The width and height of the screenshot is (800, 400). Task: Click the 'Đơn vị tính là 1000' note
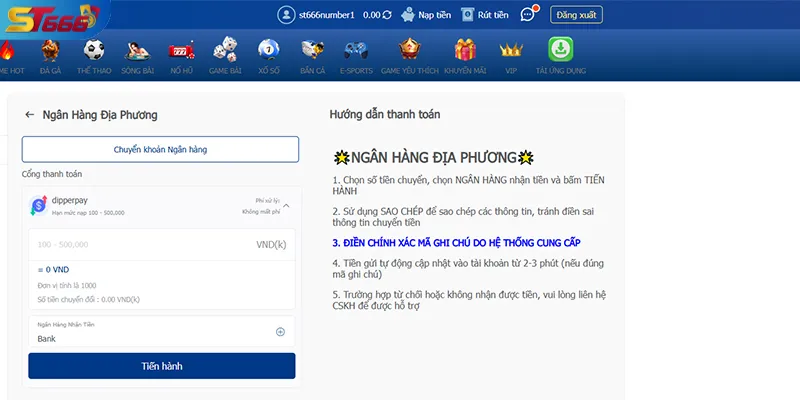click(x=67, y=286)
